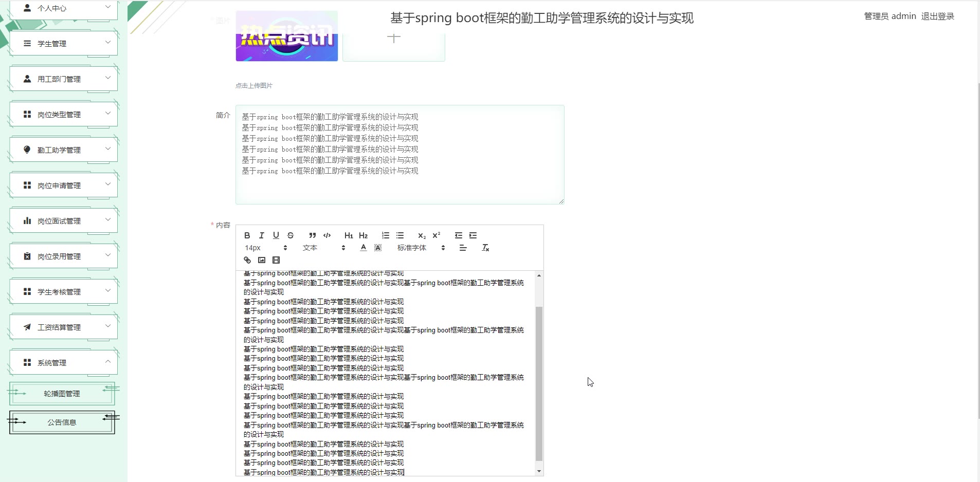Click the 工资结算管理 paper plane icon

pyautogui.click(x=27, y=327)
